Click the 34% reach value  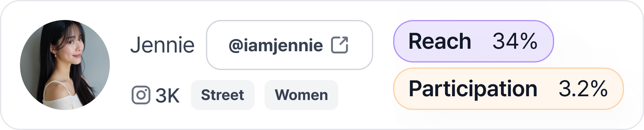coord(515,41)
